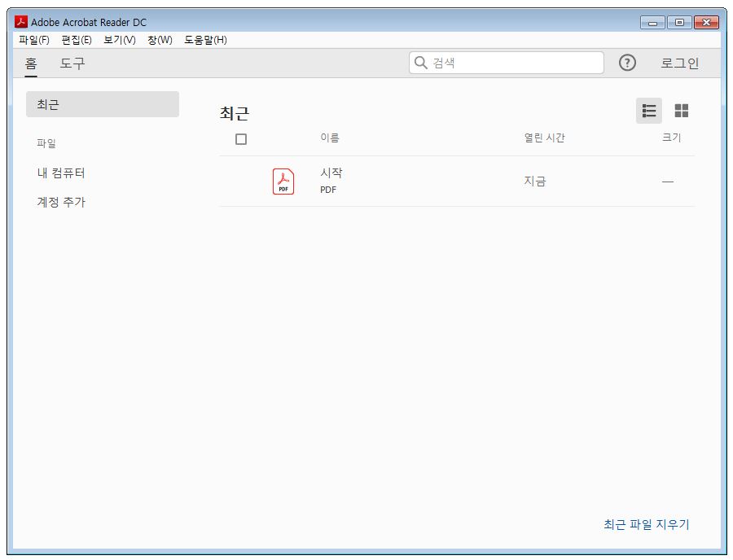Viewport: 733px width, 560px height.
Task: Click the Adobe Acrobat logo in title bar
Action: [x=21, y=22]
